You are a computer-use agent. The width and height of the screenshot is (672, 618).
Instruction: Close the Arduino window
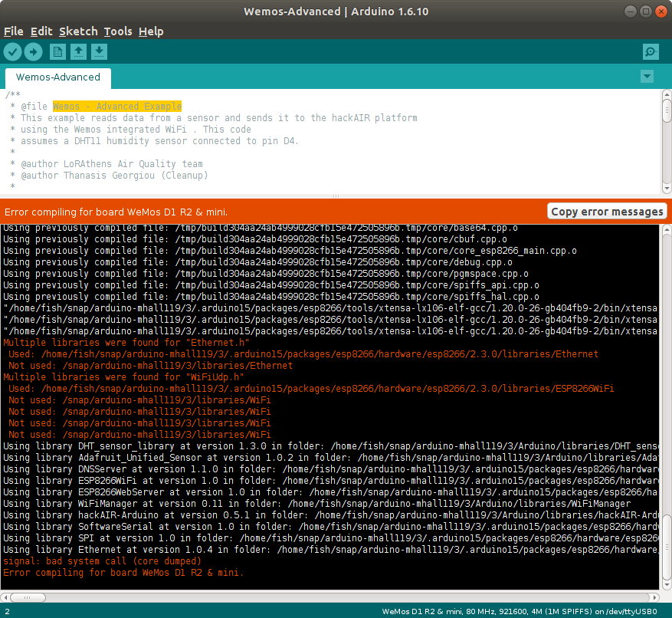(x=661, y=12)
